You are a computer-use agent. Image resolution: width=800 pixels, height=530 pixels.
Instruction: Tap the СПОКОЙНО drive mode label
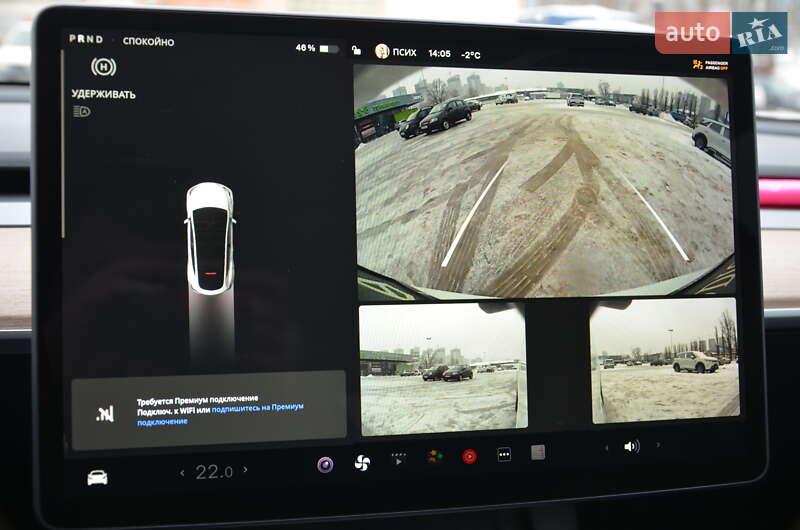point(148,41)
